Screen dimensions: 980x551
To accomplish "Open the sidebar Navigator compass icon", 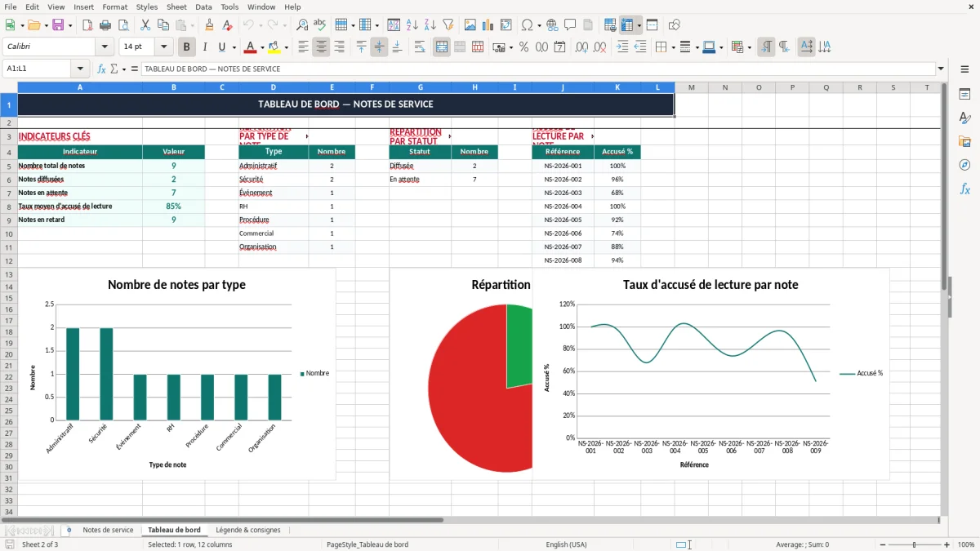I will (x=964, y=165).
